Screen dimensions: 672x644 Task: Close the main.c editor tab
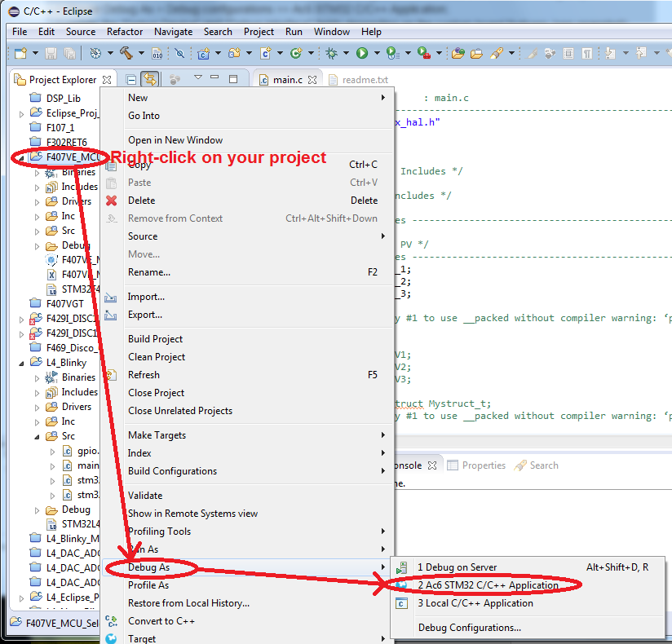[313, 80]
